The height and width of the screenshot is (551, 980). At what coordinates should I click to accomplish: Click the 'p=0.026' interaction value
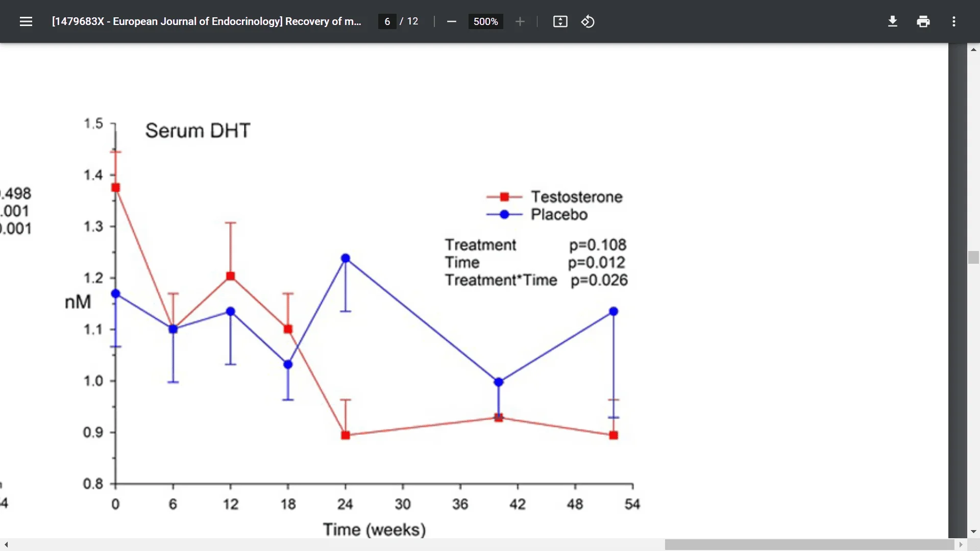tap(599, 280)
